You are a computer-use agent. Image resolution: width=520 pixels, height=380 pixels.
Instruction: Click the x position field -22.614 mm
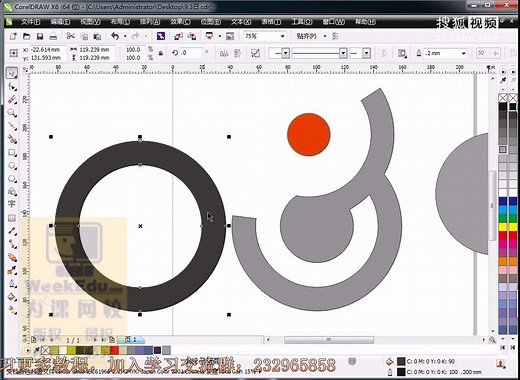pyautogui.click(x=47, y=49)
